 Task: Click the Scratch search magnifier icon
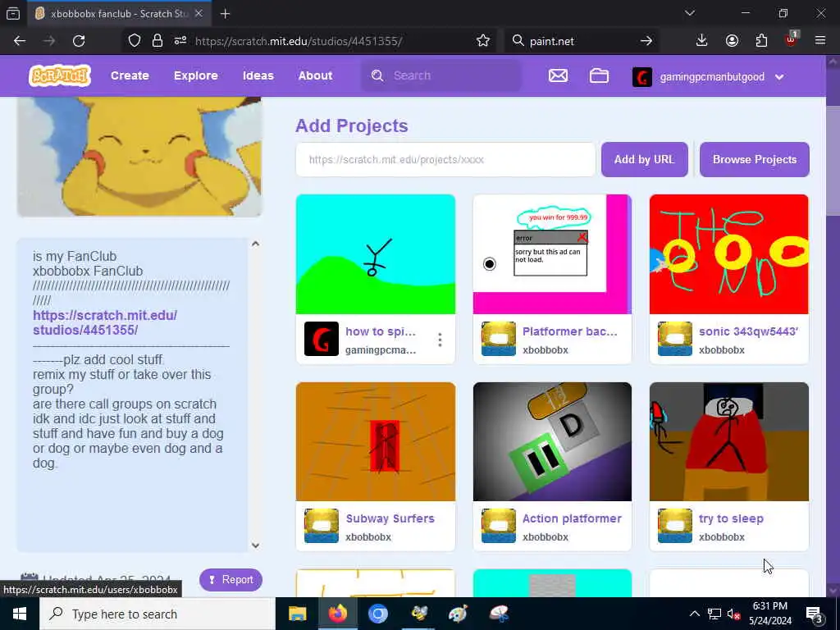(377, 75)
